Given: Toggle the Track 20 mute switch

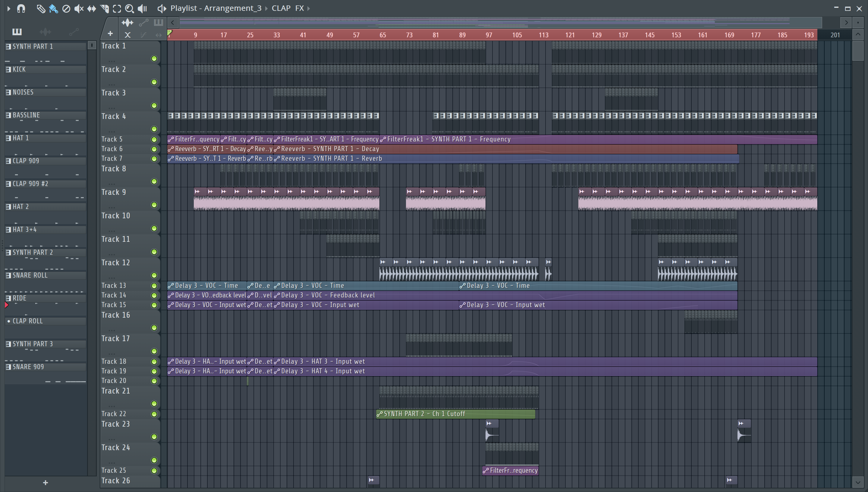Looking at the screenshot, I should coord(154,381).
